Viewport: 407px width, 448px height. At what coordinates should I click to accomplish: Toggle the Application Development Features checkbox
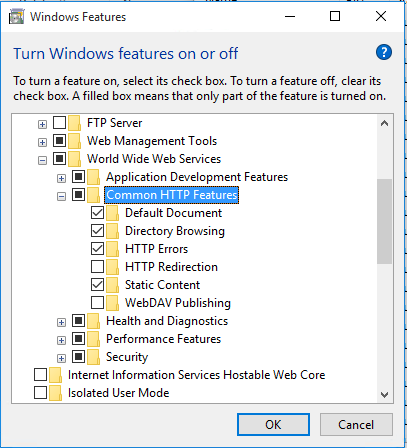[78, 177]
